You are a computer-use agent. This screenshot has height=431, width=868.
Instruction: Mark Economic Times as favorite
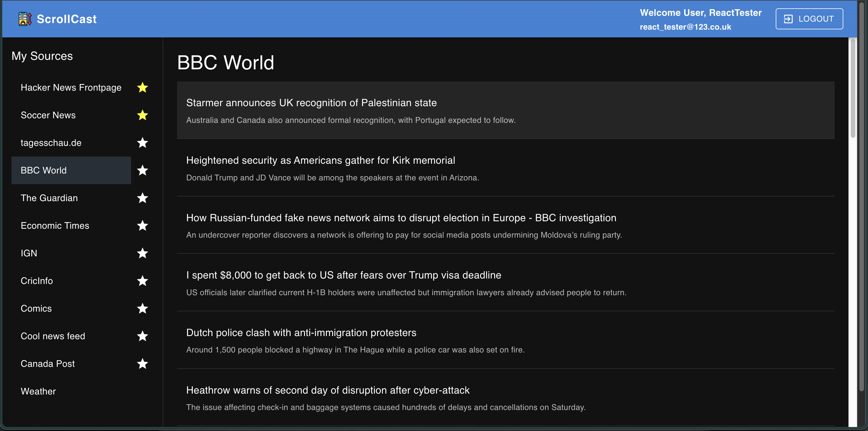pyautogui.click(x=143, y=226)
